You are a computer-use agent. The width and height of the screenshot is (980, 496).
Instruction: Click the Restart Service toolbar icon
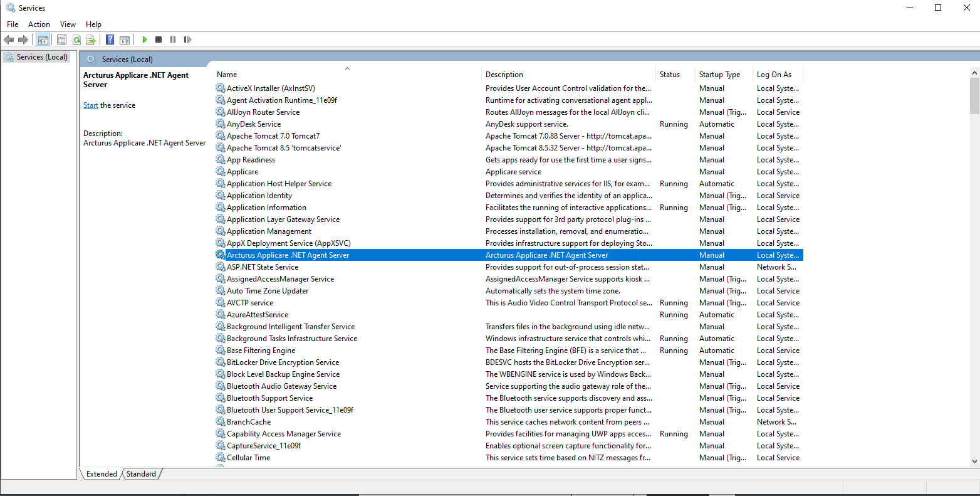tap(187, 40)
